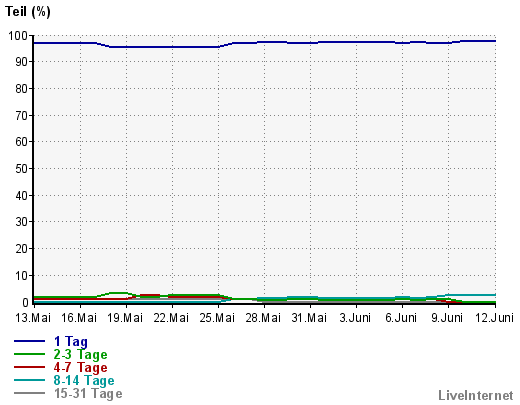Click the '15-31 Tage' legend label
Viewport: 520px width, 405px height.
(x=88, y=393)
